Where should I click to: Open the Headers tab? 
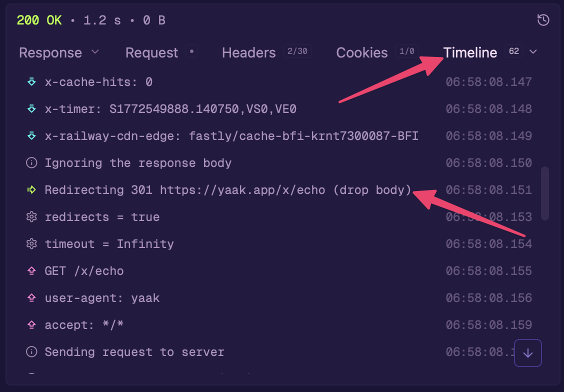pos(248,53)
